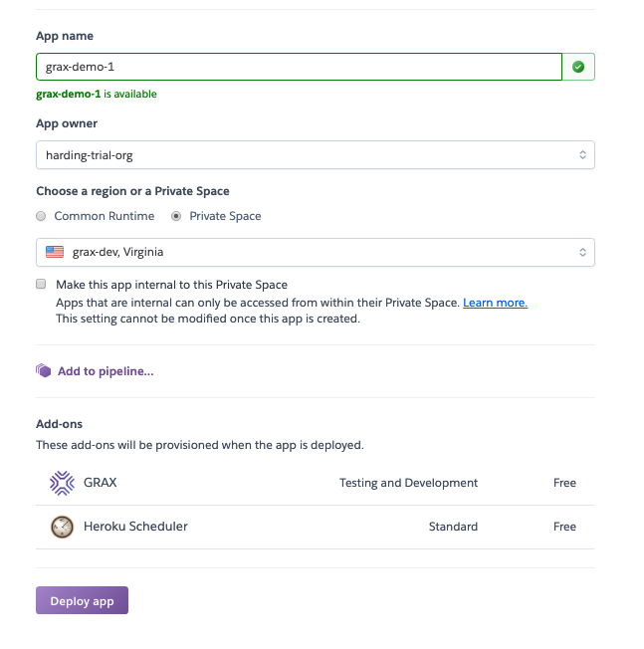Click Add to pipeline link
644x649 pixels.
[x=106, y=371]
